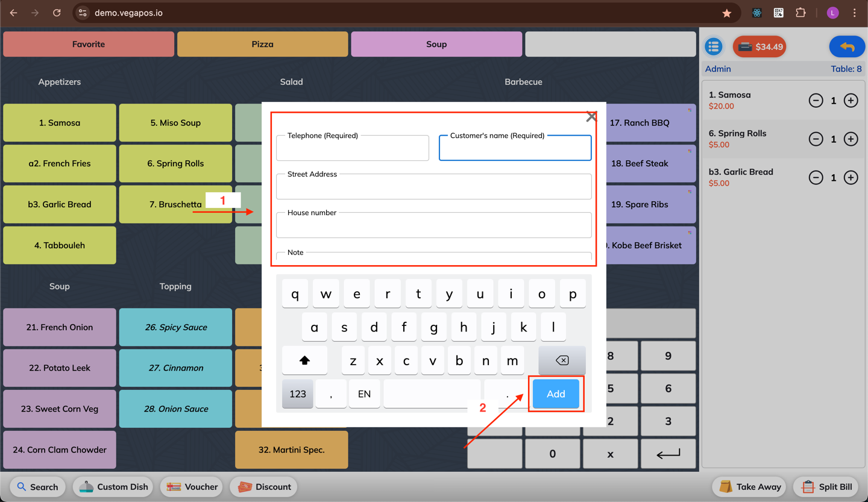Close the customer info dialog
The height and width of the screenshot is (502, 868).
(x=591, y=117)
